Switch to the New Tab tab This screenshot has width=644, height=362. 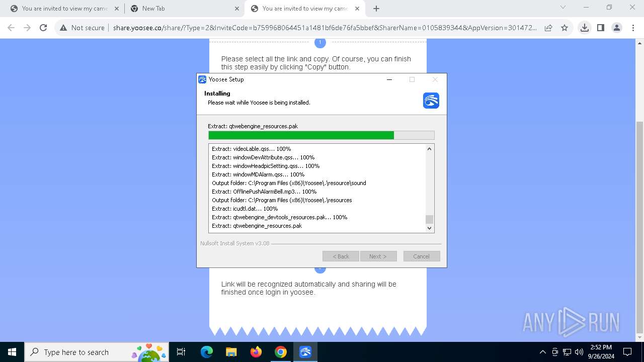[184, 9]
